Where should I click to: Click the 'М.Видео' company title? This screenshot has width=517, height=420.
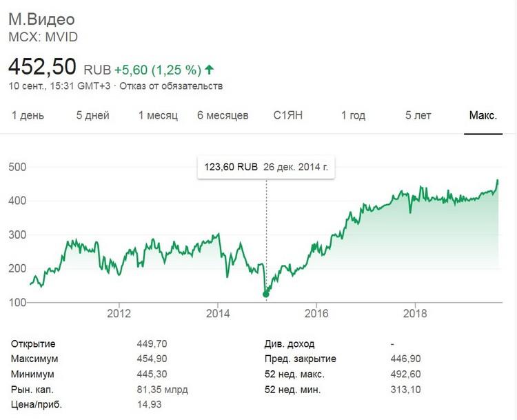click(x=41, y=19)
